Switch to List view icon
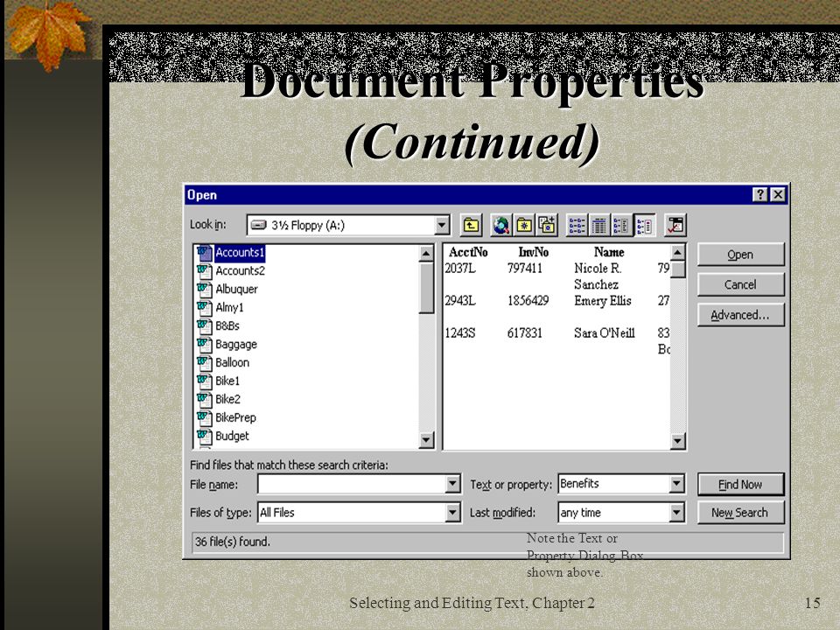840x630 pixels. (x=577, y=225)
